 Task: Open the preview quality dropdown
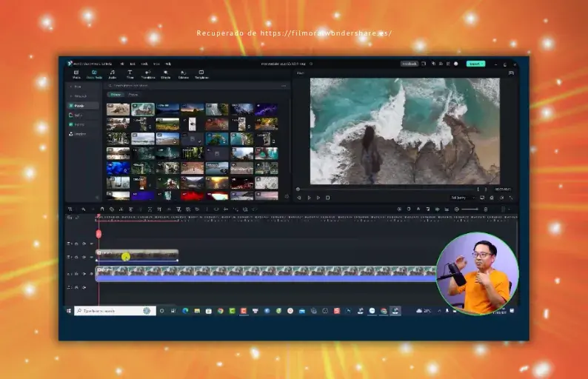463,198
